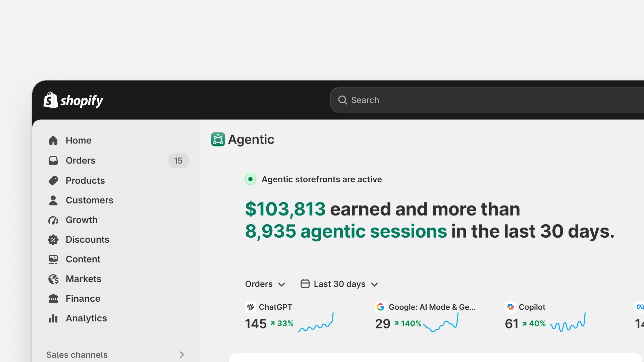The image size is (644, 362).
Task: Click into the Search field
Action: coord(487,100)
